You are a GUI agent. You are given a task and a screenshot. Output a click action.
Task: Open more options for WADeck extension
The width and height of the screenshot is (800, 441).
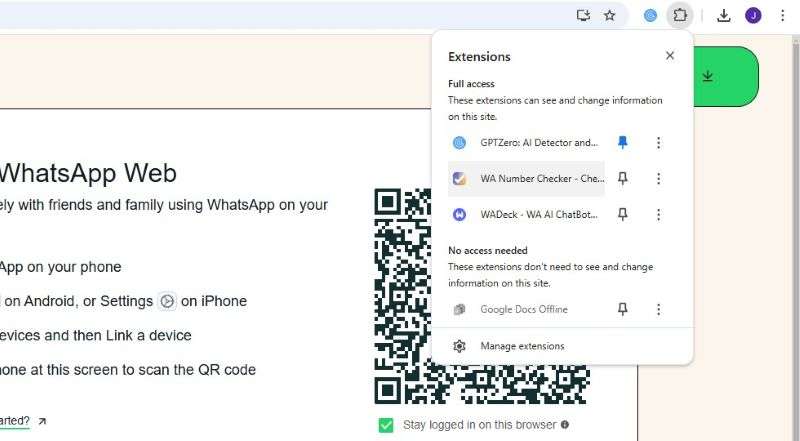click(x=658, y=215)
